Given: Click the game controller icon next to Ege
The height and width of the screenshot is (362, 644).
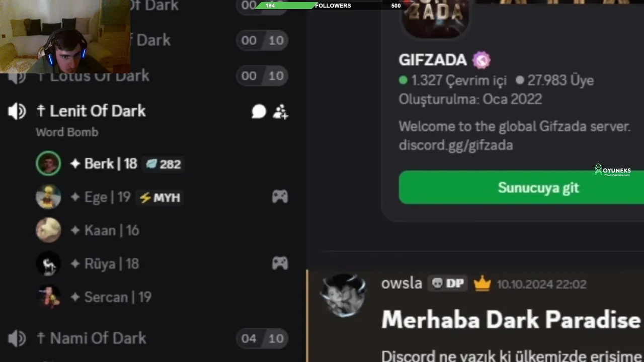Looking at the screenshot, I should pos(280,197).
